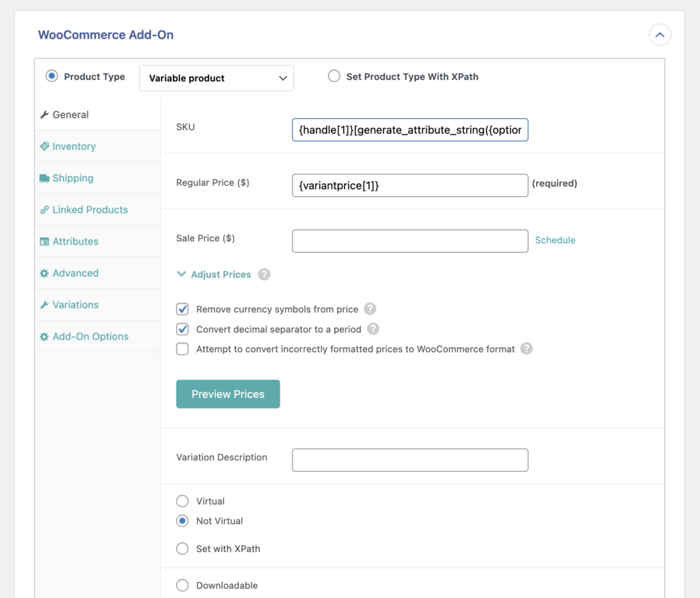Open the help tooltip next to Adjust Prices
Screen dimensions: 700x598
click(264, 275)
